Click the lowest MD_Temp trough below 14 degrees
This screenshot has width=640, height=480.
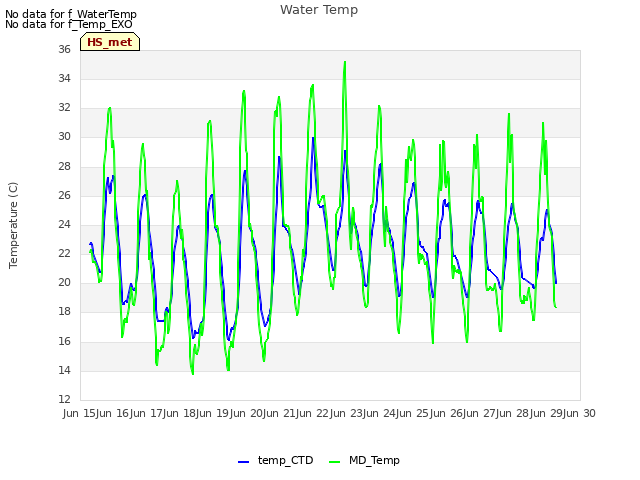click(x=193, y=373)
